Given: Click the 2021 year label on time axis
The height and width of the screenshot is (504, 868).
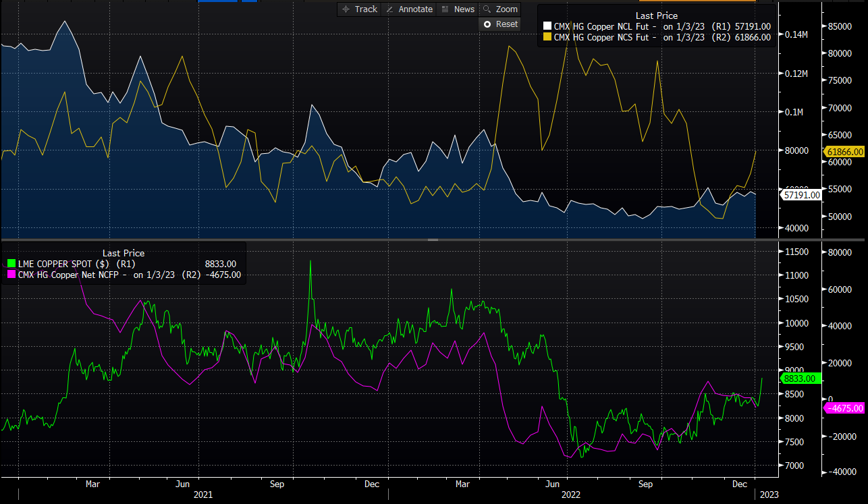Looking at the screenshot, I should [x=202, y=495].
